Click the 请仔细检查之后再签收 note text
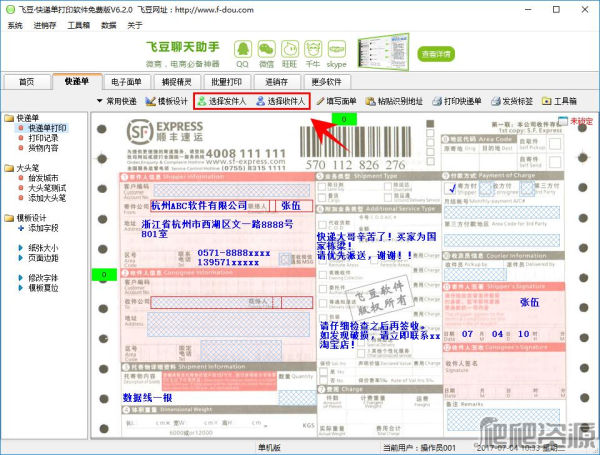 (380, 336)
